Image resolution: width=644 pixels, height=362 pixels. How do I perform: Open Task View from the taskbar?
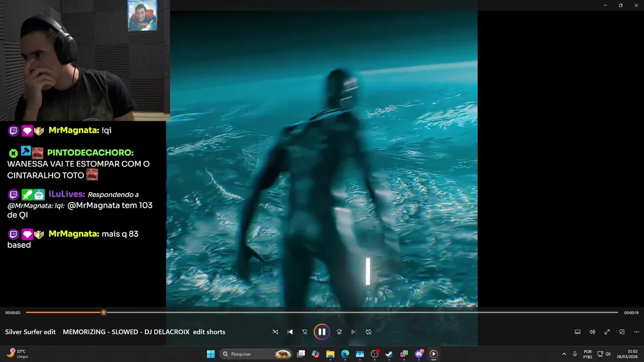301,354
